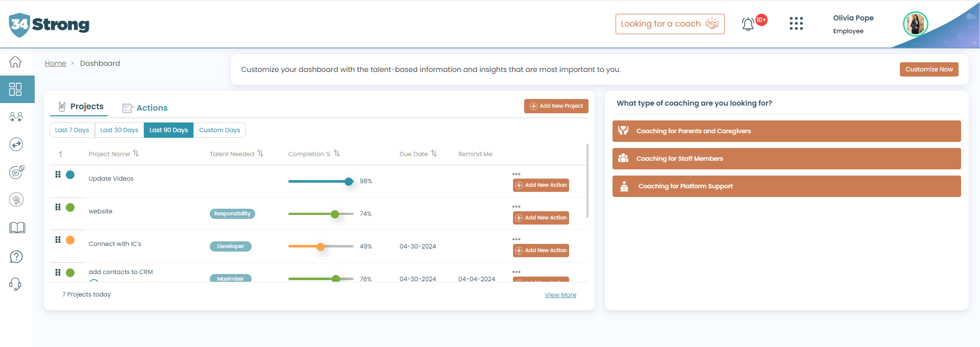The height and width of the screenshot is (347, 980).
Task: Click the help question mark sidebar icon
Action: tap(16, 257)
